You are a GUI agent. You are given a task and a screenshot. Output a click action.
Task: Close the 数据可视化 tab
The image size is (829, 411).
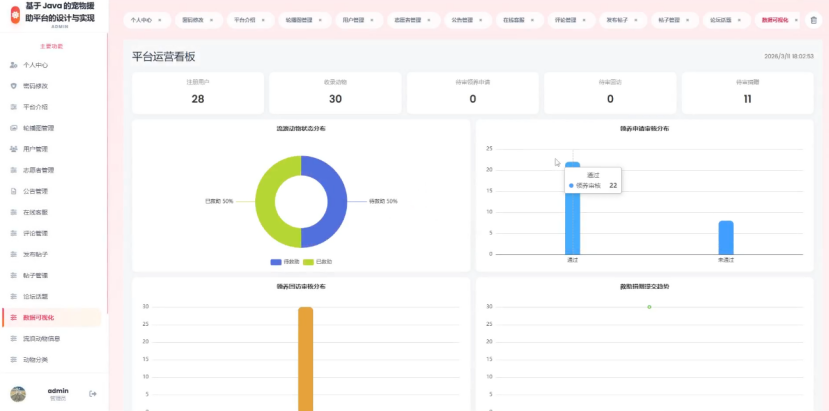(796, 20)
